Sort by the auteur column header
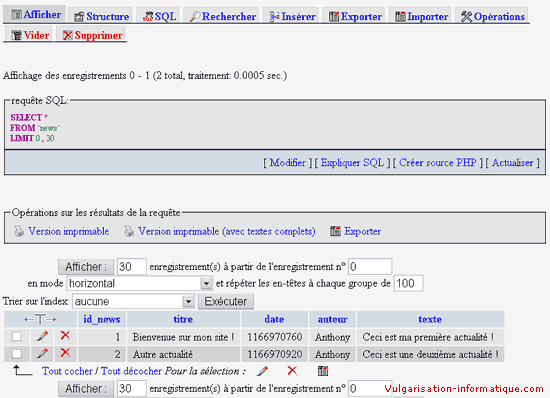The image size is (550, 398). pyautogui.click(x=333, y=319)
